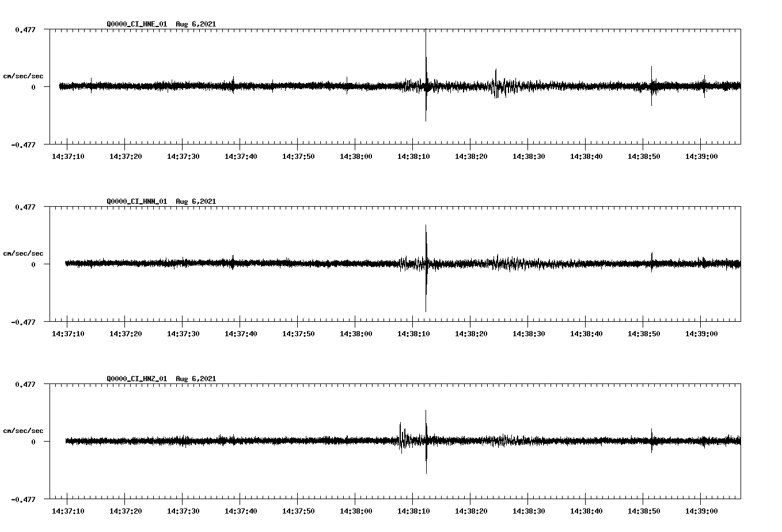Click the 14:37:10 time label under the HNZ plot

pos(68,511)
